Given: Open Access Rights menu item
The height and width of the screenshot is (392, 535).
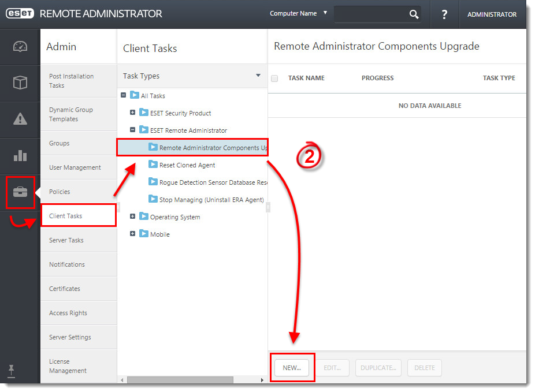Looking at the screenshot, I should (79, 312).
